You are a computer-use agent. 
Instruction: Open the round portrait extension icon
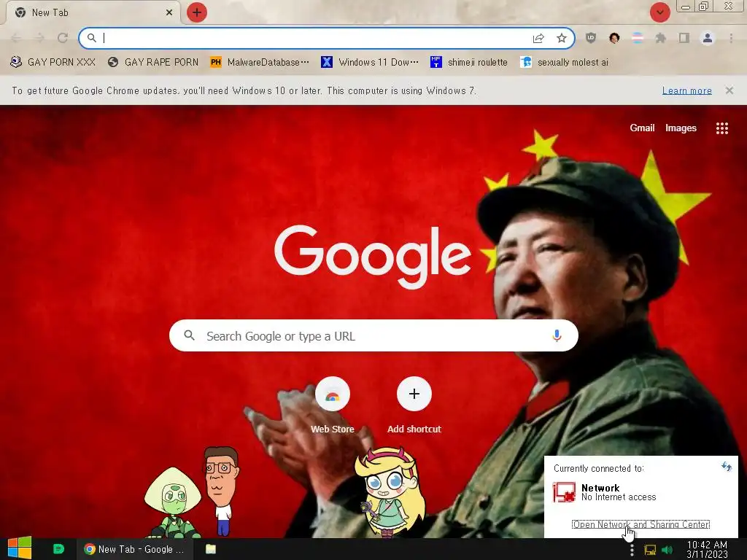click(614, 38)
